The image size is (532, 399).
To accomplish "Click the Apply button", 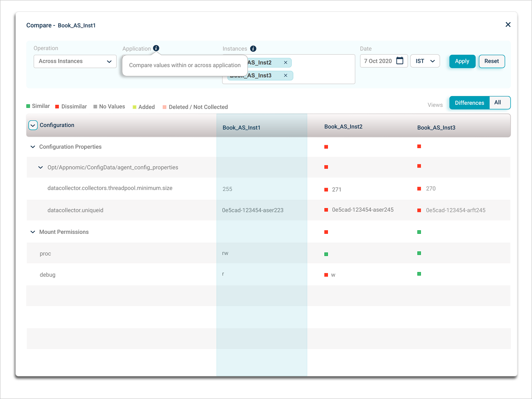I will click(462, 62).
